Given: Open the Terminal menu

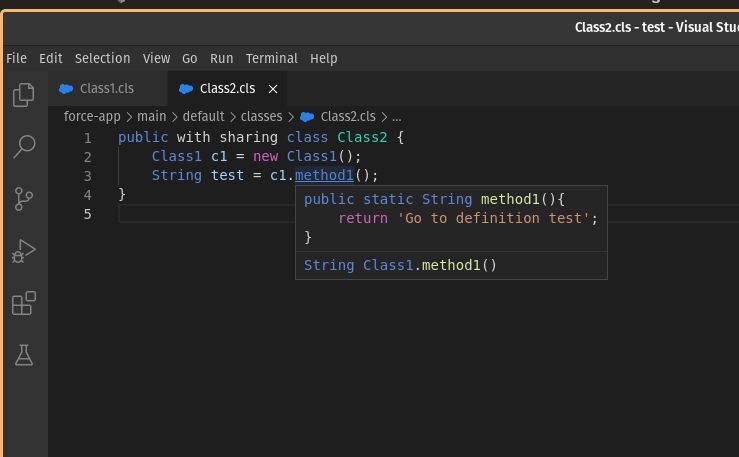Looking at the screenshot, I should 271,58.
